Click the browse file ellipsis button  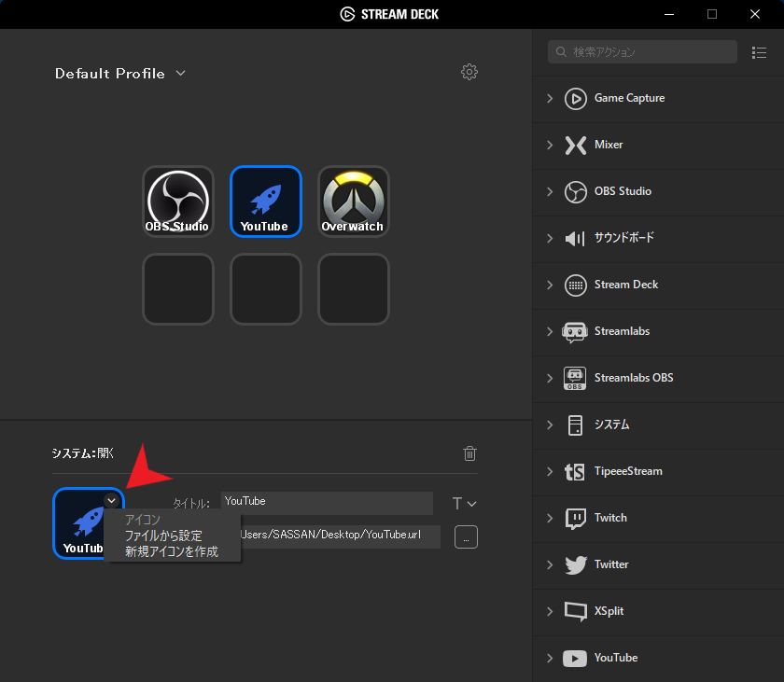pos(466,537)
